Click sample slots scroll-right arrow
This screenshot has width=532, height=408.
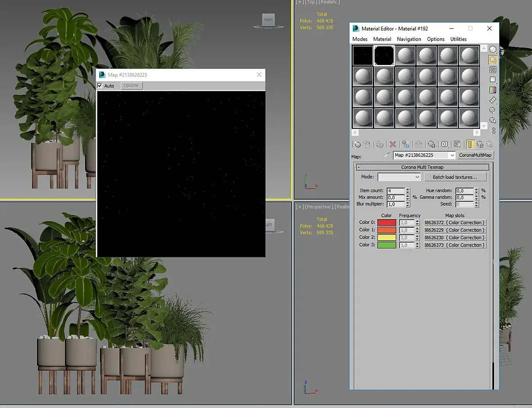point(477,133)
